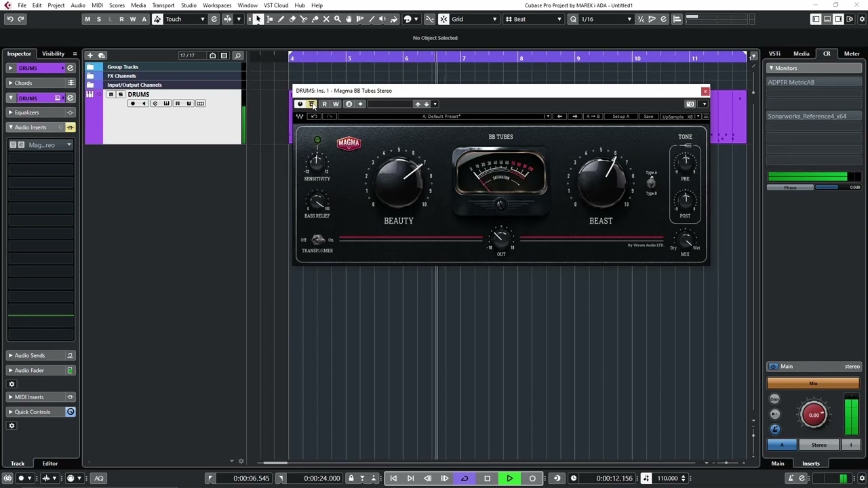
Task: Open the Studio menu
Action: [x=189, y=5]
